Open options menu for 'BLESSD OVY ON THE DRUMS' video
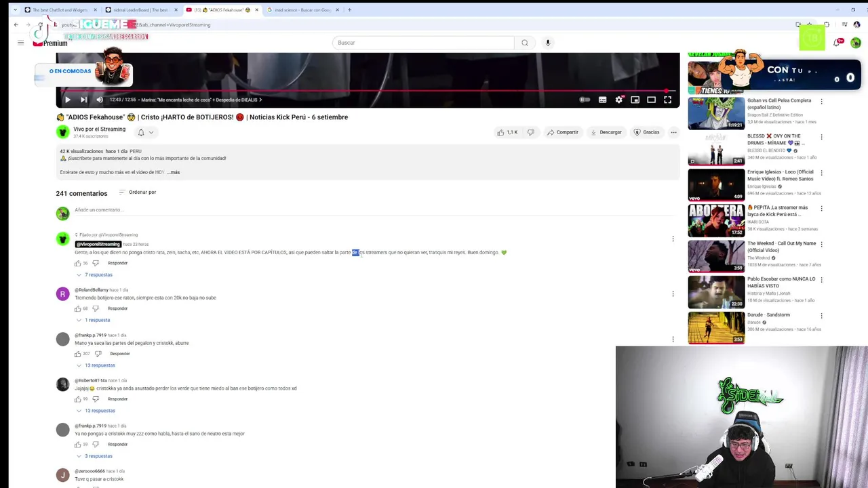 point(821,137)
